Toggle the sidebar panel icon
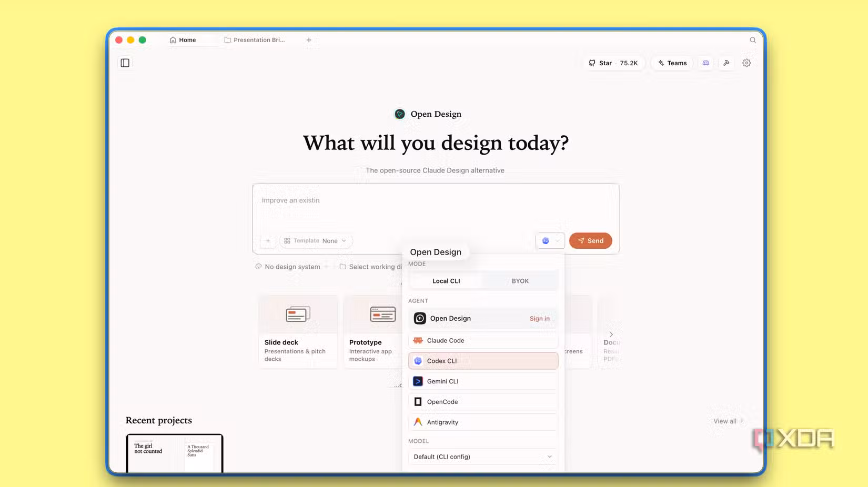 pos(125,63)
